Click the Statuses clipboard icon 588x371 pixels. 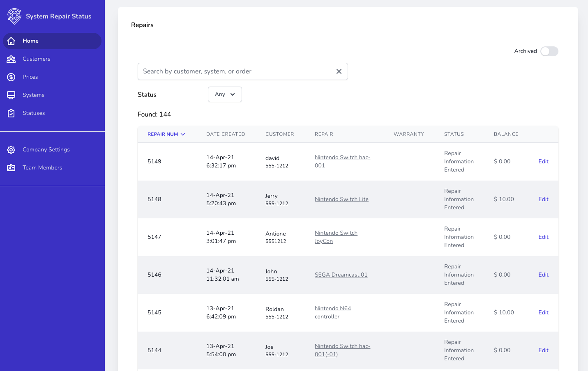click(x=11, y=113)
